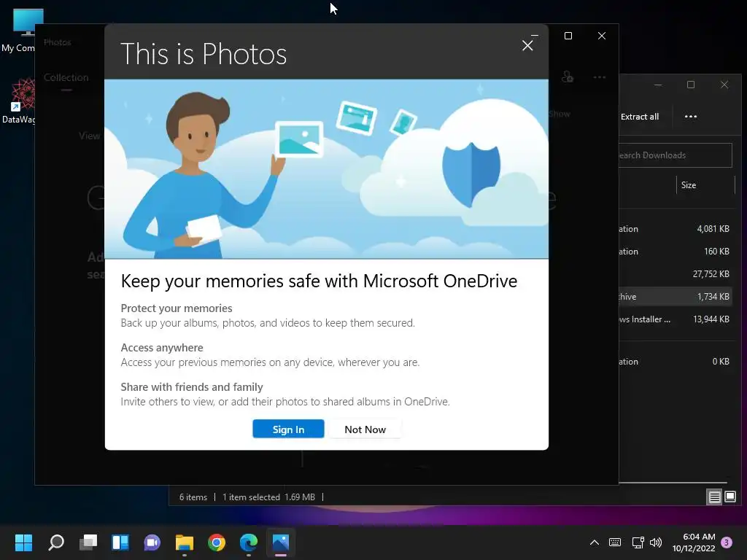Open the File Explorer more options ellipsis
Screen dimensions: 747x560
click(x=690, y=117)
